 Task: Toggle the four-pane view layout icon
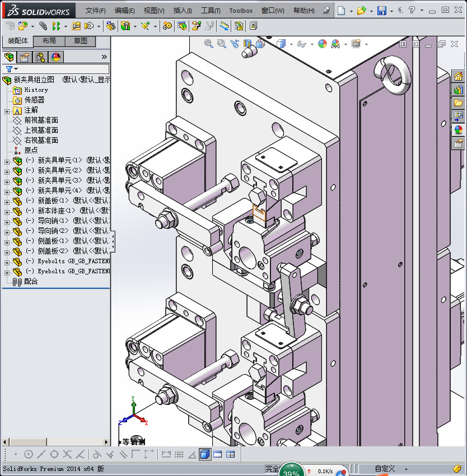coord(231,455)
